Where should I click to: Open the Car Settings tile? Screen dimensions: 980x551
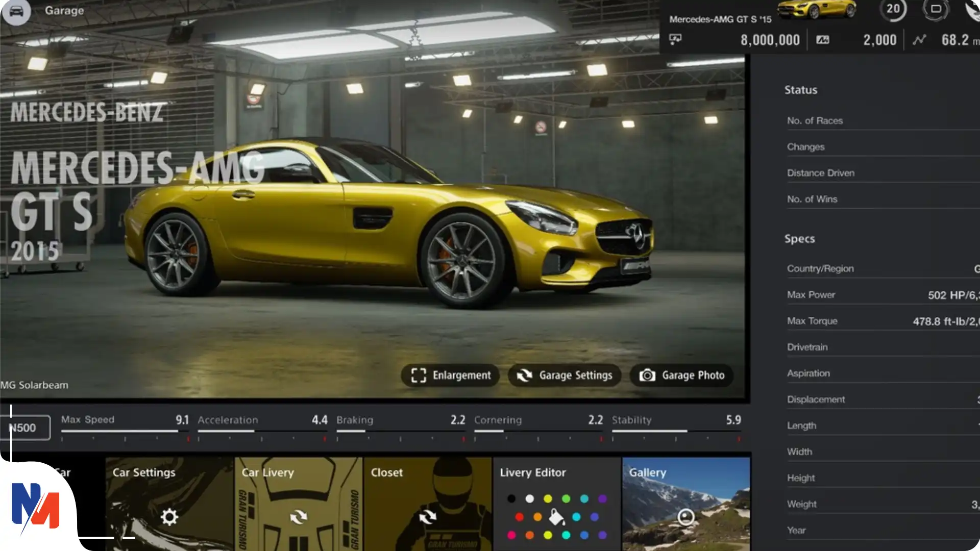point(169,504)
